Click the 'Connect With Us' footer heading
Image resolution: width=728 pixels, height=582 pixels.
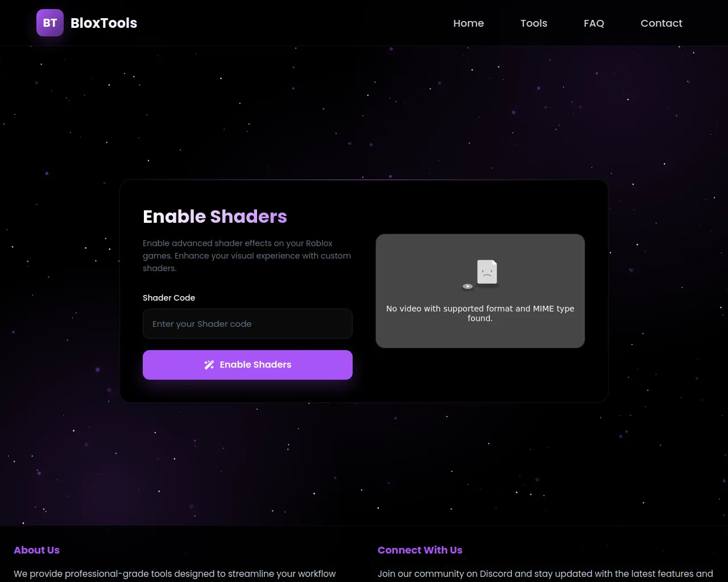(x=420, y=550)
